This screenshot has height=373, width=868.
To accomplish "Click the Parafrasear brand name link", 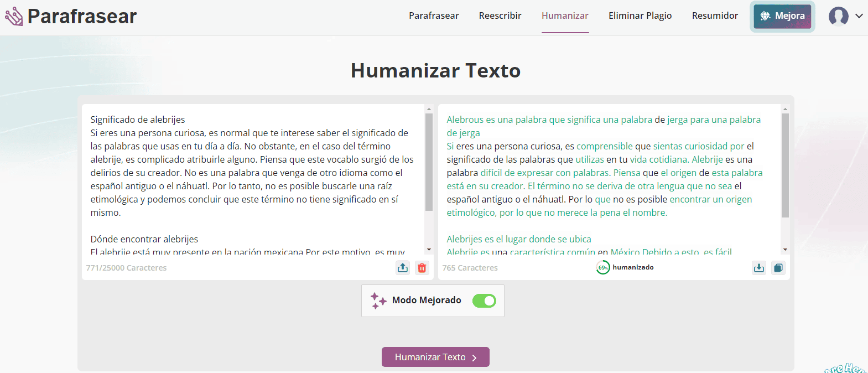I will (x=82, y=17).
